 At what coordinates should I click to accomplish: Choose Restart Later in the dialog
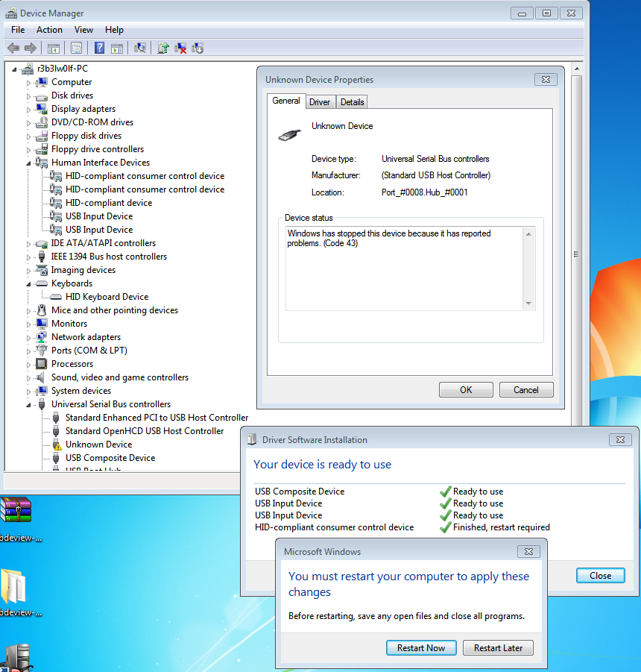(498, 648)
